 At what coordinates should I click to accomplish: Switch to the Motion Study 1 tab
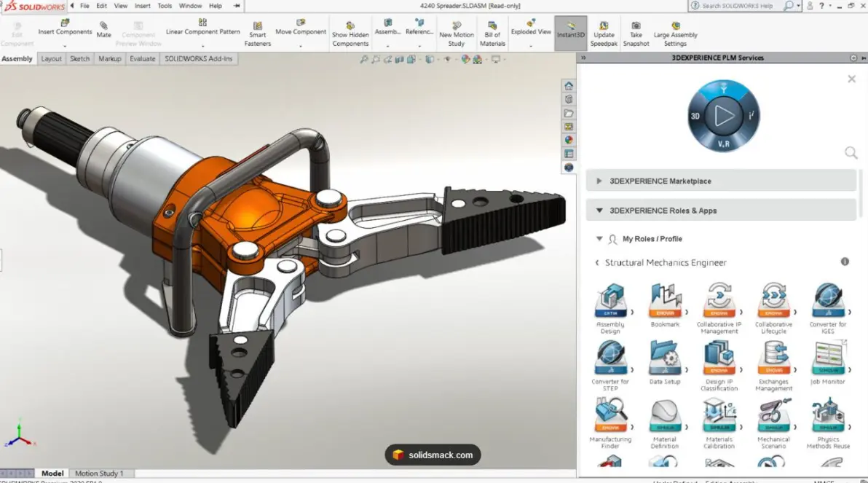click(99, 474)
